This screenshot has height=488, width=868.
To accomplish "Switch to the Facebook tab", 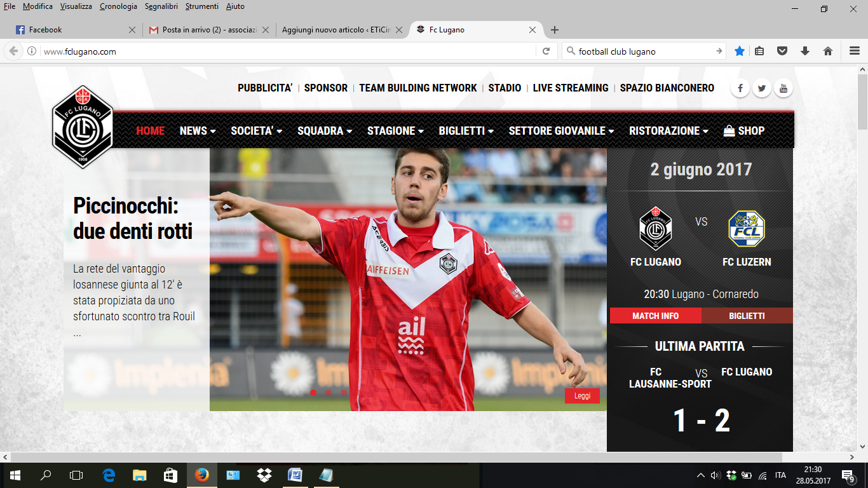I will pyautogui.click(x=74, y=30).
